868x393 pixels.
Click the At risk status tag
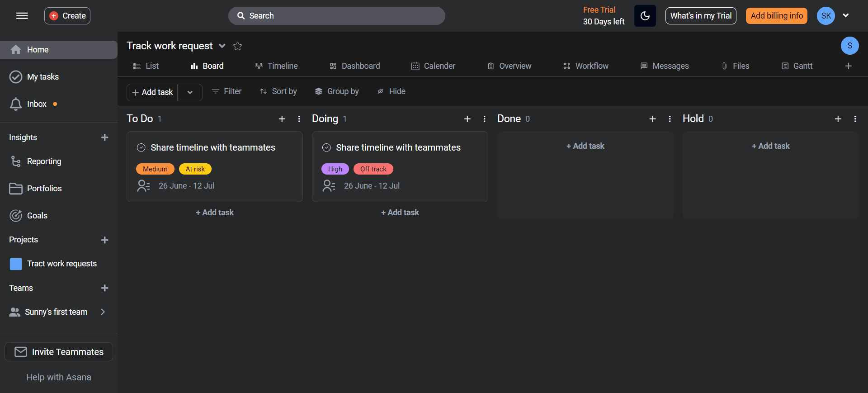point(195,169)
